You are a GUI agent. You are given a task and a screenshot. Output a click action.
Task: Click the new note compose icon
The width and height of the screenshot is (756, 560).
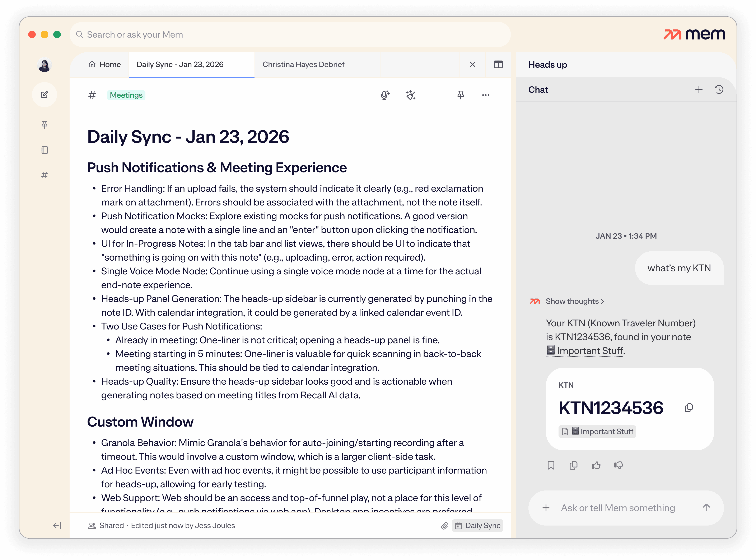tap(45, 95)
